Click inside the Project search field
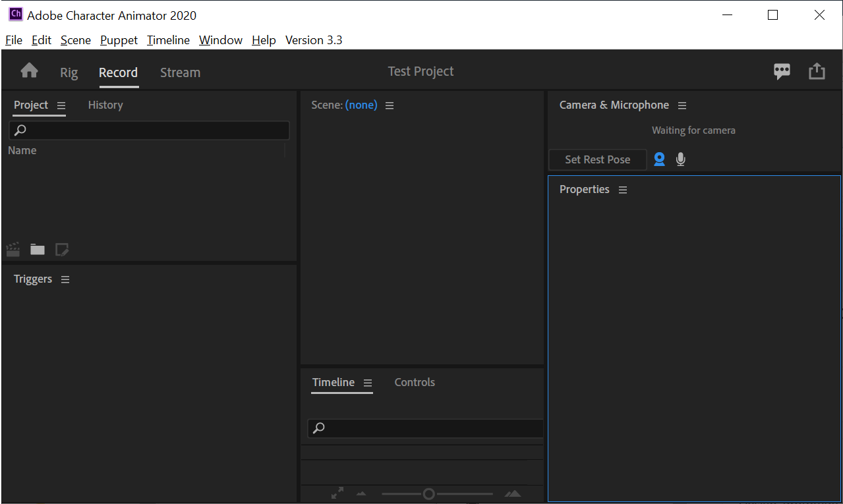The height and width of the screenshot is (504, 843). pyautogui.click(x=149, y=130)
